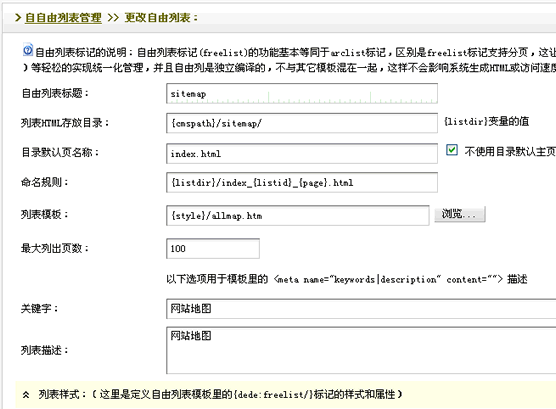The width and height of the screenshot is (556, 409).
Task: Click the 列表样式 section header bar
Action: click(285, 394)
